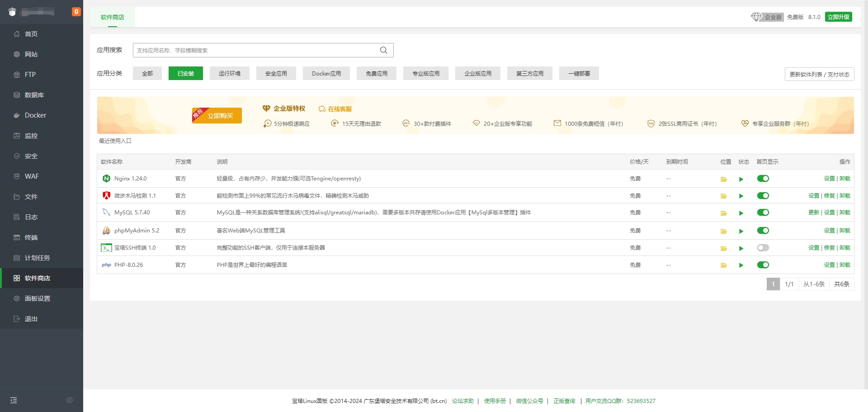Click the 立即升级 button
The height and width of the screenshot is (412, 868).
839,17
